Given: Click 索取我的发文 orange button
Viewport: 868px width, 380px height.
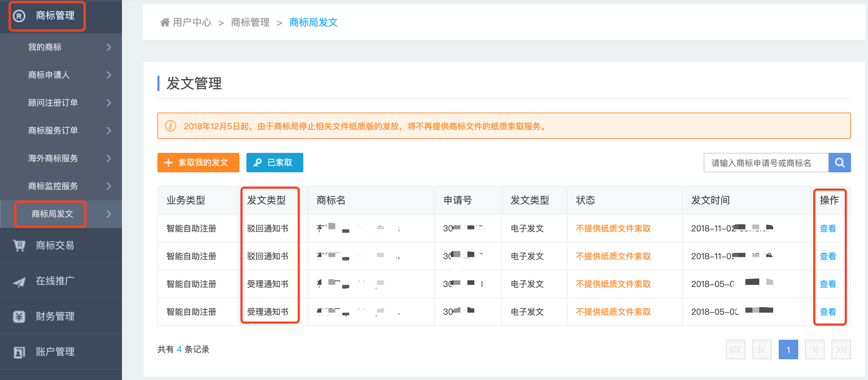Looking at the screenshot, I should pyautogui.click(x=198, y=163).
